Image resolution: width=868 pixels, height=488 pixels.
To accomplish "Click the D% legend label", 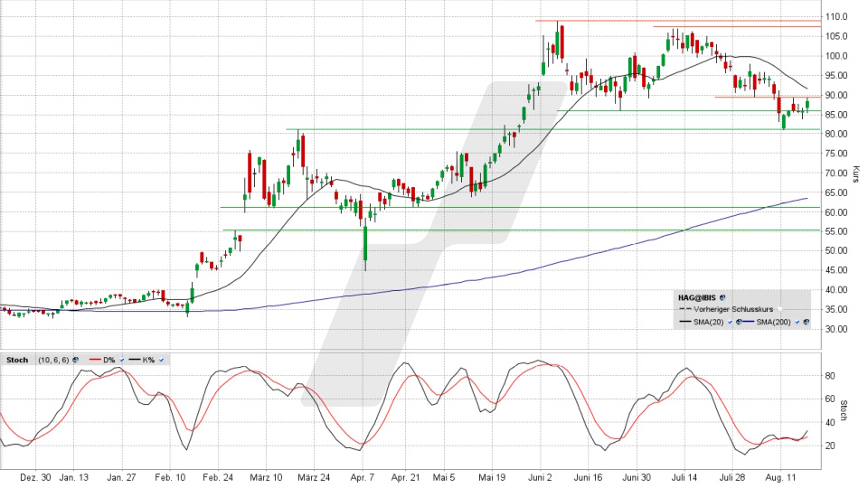I will (109, 360).
